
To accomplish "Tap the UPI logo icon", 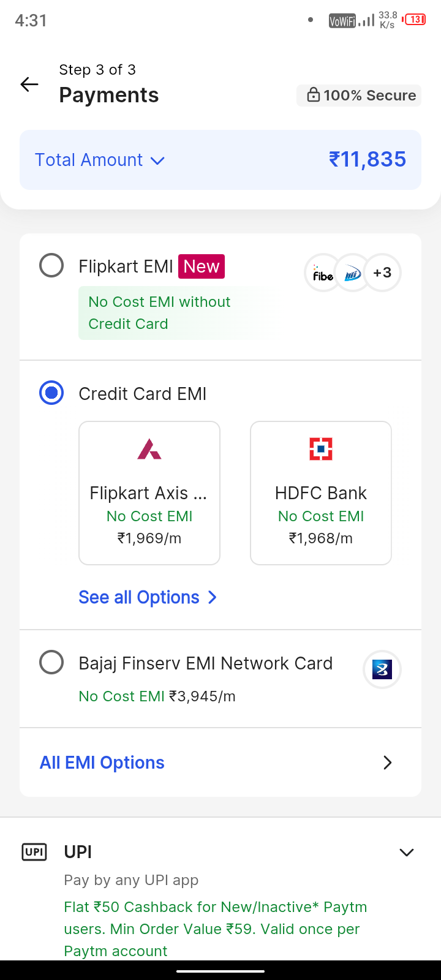I will coord(34,852).
